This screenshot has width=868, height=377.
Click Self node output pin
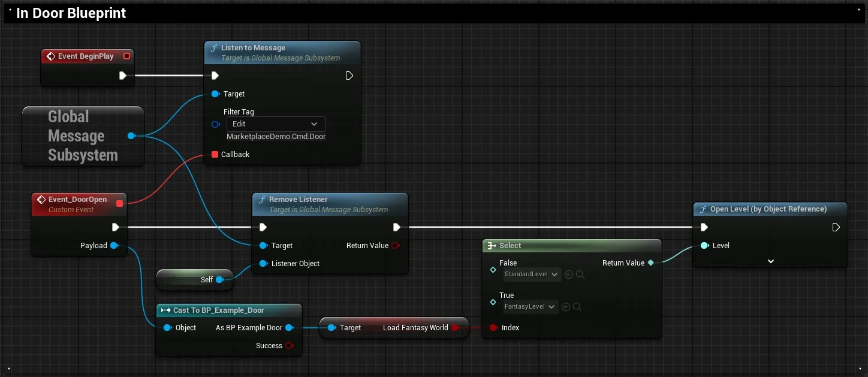pyautogui.click(x=219, y=280)
